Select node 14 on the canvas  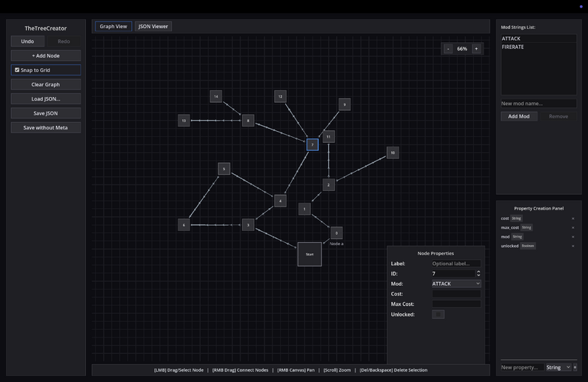click(x=216, y=96)
